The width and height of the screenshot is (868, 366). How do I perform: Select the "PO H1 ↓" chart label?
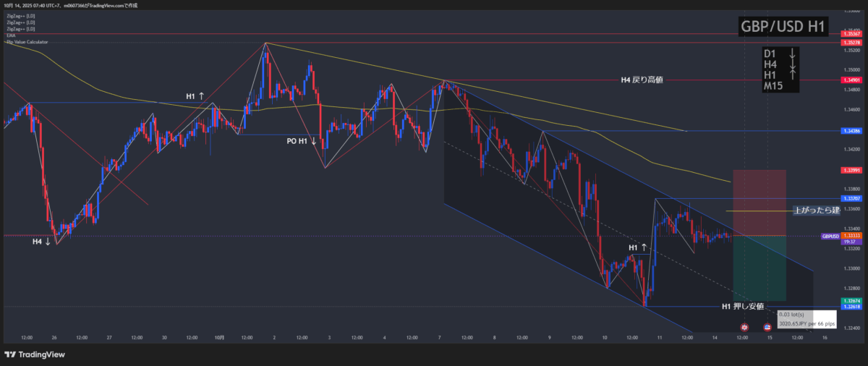tap(301, 141)
